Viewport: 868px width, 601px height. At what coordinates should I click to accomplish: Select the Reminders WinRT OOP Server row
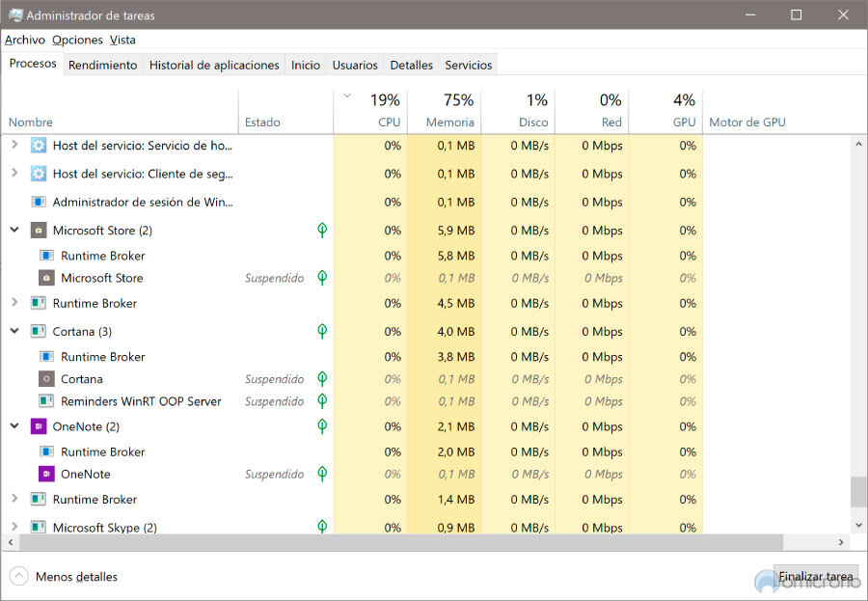426,401
